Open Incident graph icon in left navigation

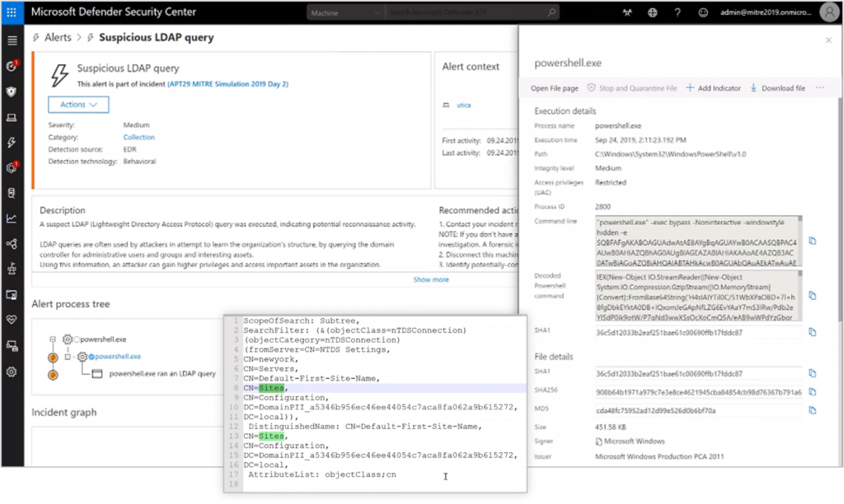tap(12, 243)
